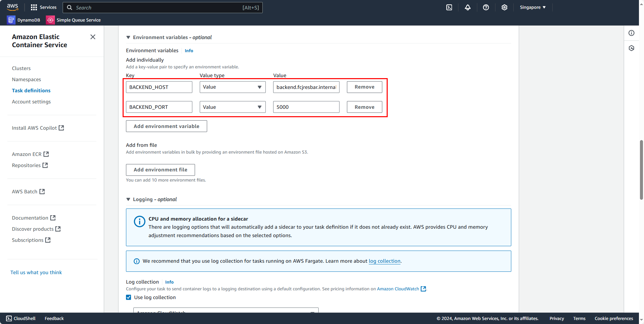
Task: Open the Discover products sidebar link
Action: pyautogui.click(x=33, y=229)
